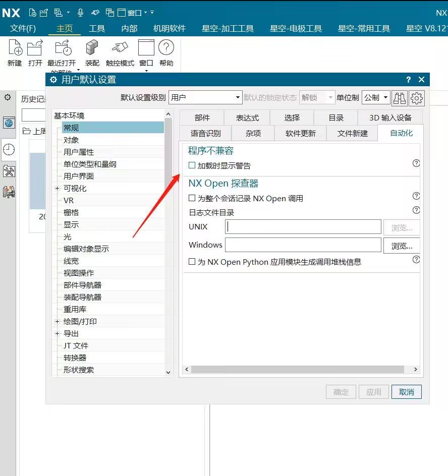The height and width of the screenshot is (476, 448).
Task: Click the quick access new file icon
Action: coord(32,13)
